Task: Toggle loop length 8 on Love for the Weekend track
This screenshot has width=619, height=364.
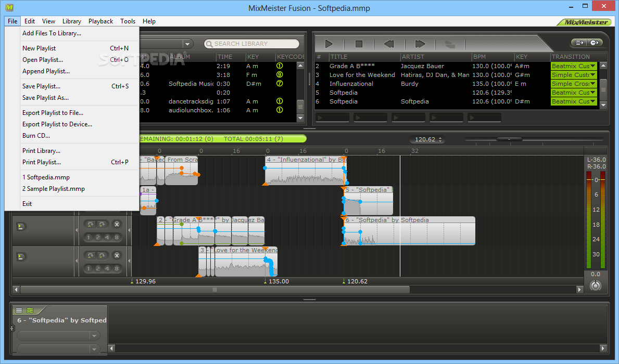Action: pos(117,268)
